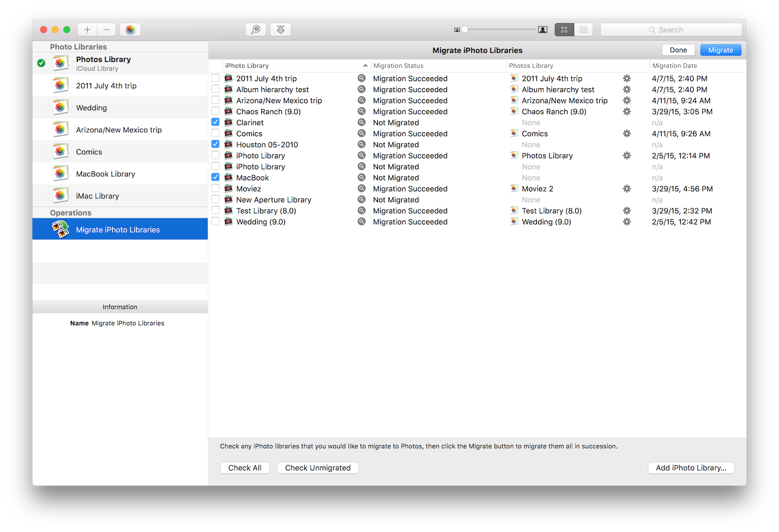Viewport: 779px width, 532px height.
Task: Click the gear icon for Chaos Ranch (9.0)
Action: [x=627, y=111]
